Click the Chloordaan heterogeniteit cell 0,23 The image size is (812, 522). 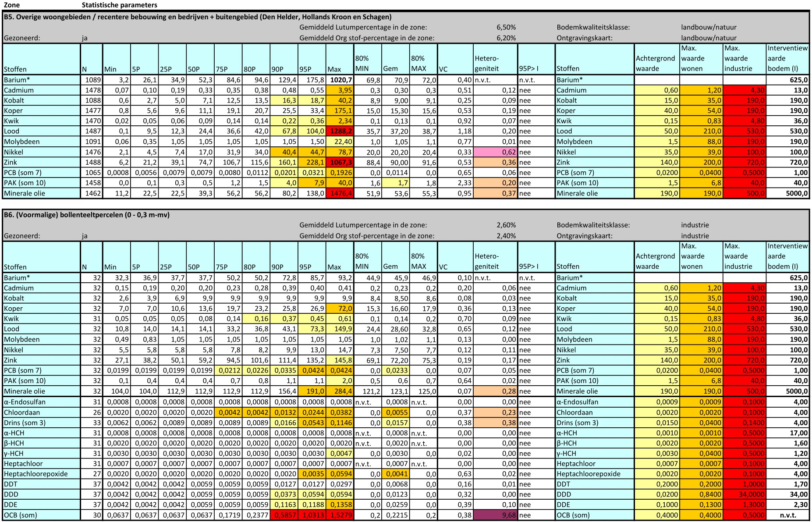pos(496,412)
